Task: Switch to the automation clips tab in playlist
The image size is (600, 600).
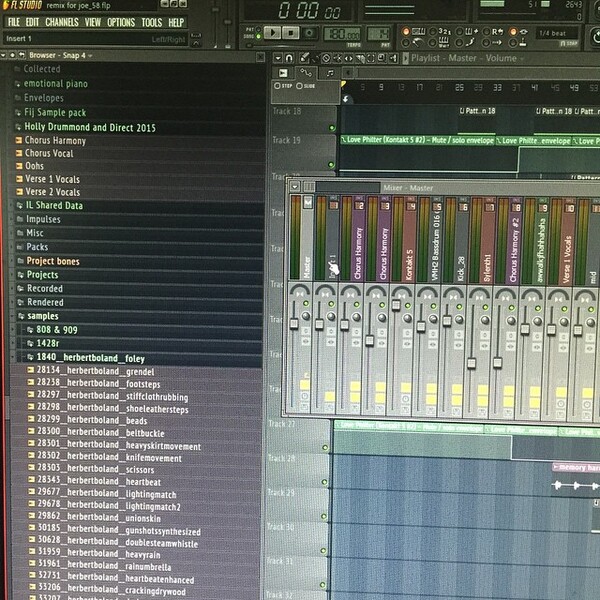Action: [x=306, y=73]
